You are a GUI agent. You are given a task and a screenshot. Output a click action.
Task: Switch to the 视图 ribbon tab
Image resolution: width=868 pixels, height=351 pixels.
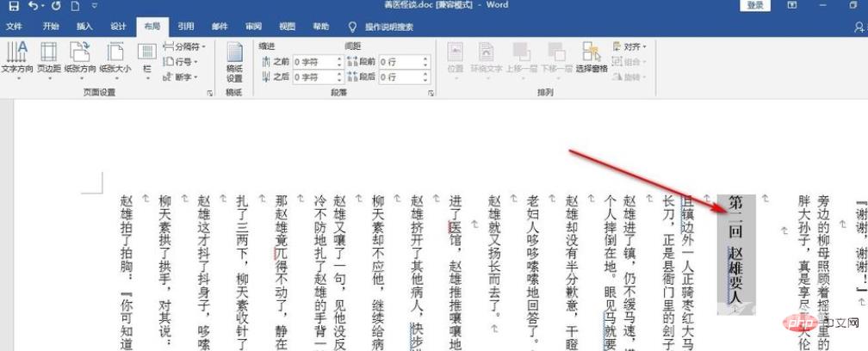[288, 27]
